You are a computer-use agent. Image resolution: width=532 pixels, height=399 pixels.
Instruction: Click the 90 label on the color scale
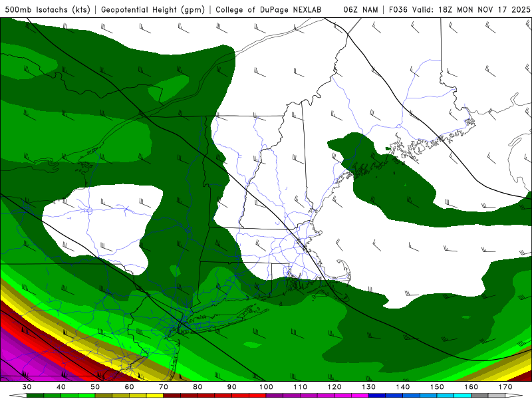(232, 387)
